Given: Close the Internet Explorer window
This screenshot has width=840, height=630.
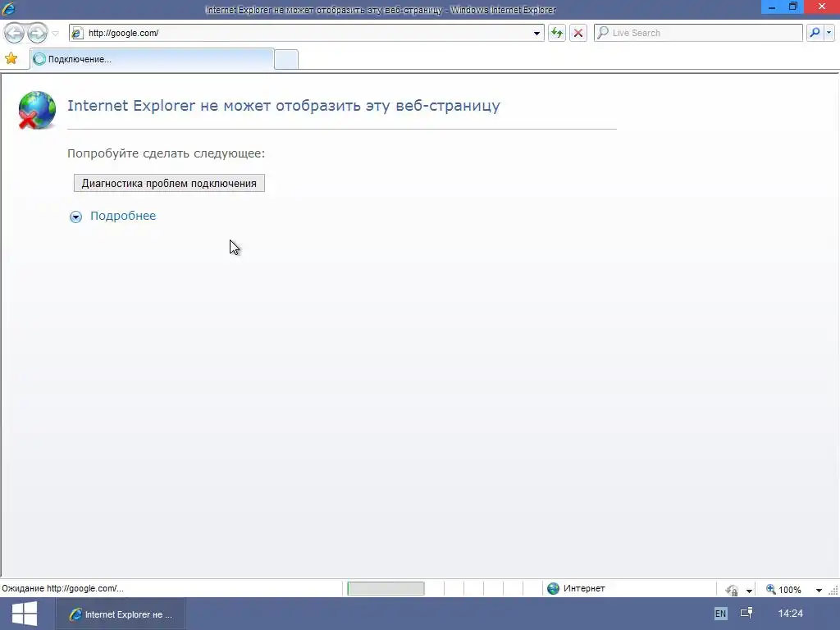Looking at the screenshot, I should 822,7.
